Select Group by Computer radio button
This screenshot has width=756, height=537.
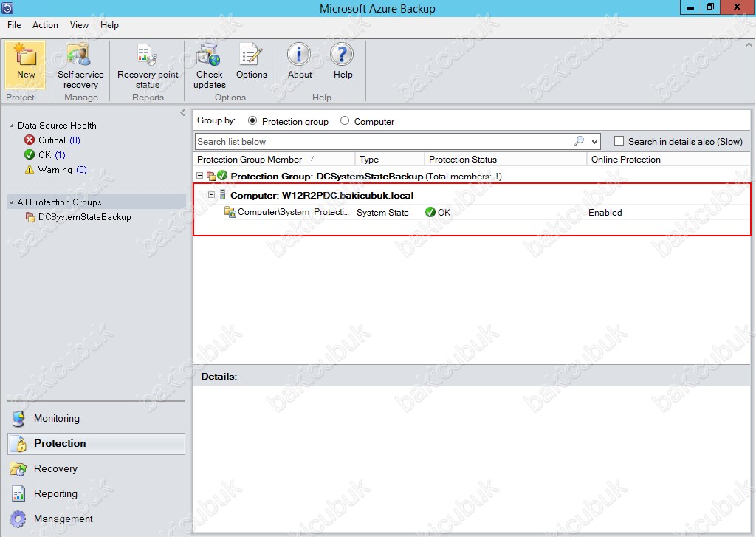pos(344,120)
